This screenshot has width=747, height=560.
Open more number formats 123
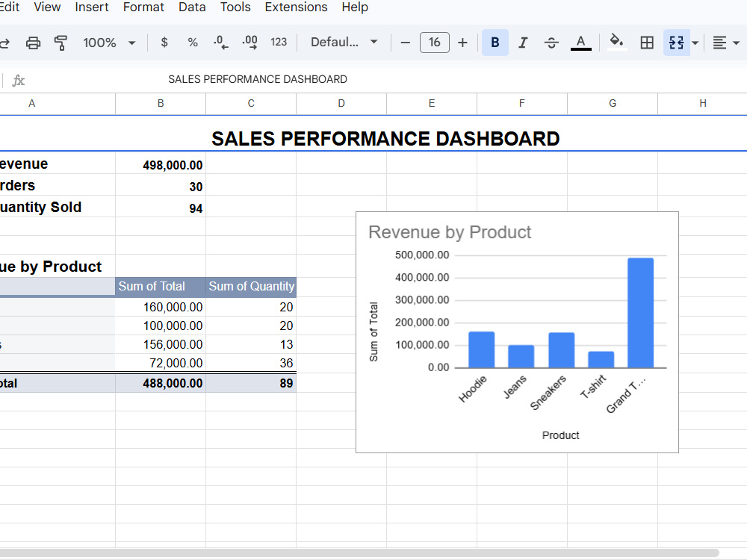279,43
